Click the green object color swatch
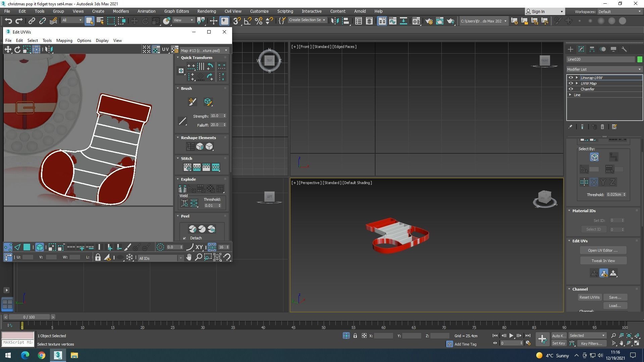The width and height of the screenshot is (644, 362). pyautogui.click(x=640, y=59)
